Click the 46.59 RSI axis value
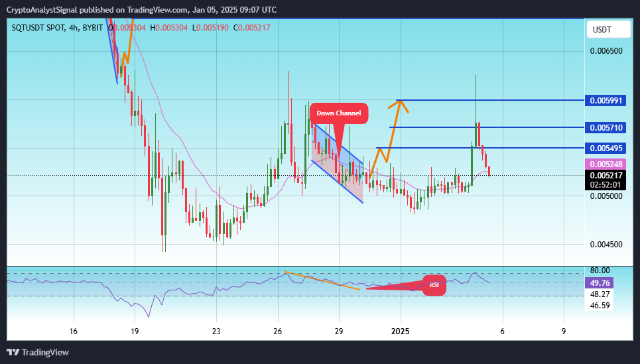 [x=600, y=305]
